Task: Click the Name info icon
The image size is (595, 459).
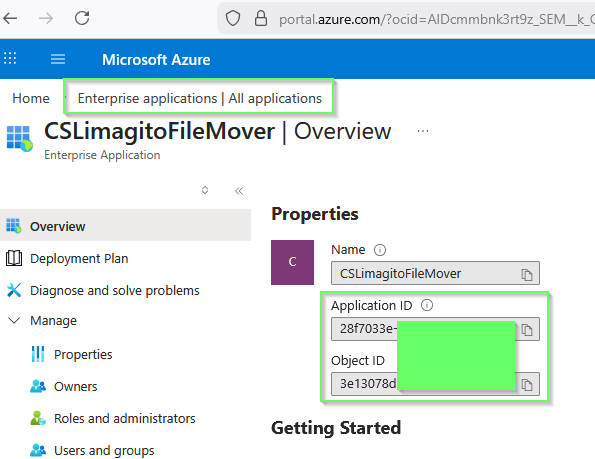Action: 380,250
